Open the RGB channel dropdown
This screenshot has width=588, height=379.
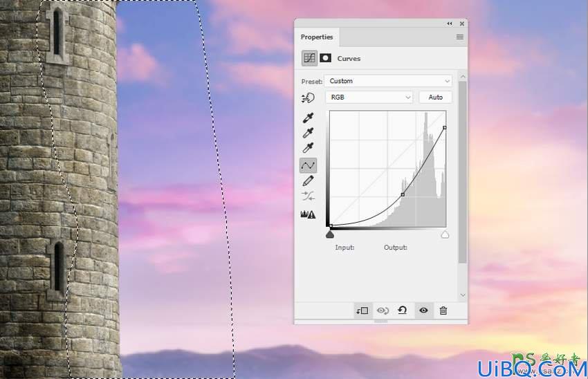point(369,97)
